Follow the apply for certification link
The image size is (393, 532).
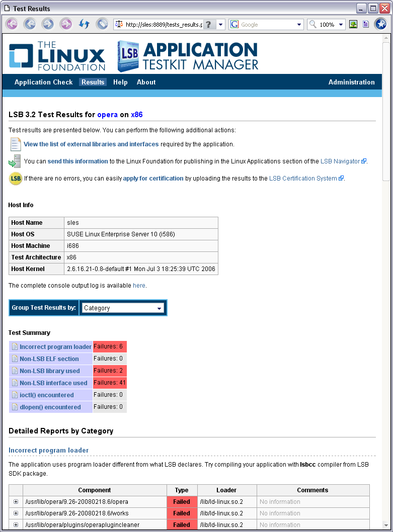tap(153, 179)
